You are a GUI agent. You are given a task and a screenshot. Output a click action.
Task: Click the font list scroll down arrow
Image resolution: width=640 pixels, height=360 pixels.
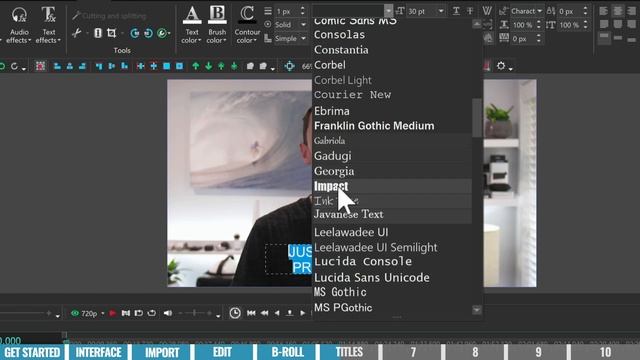[477, 310]
